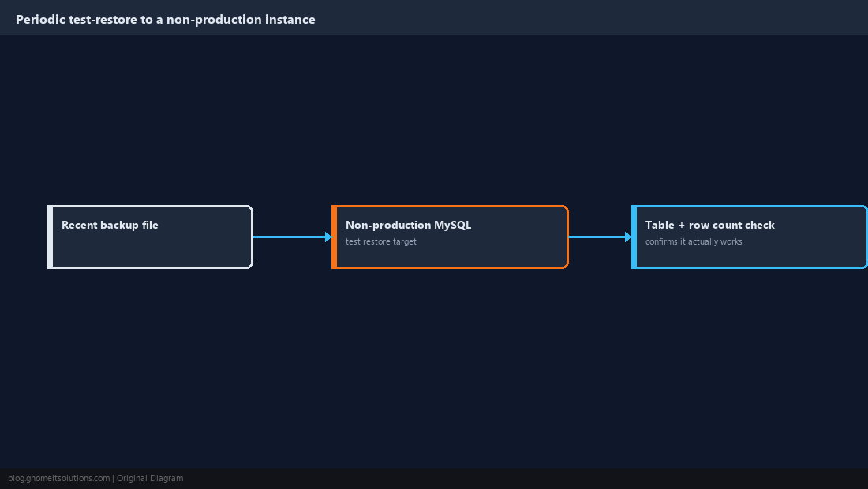Viewport: 868px width, 489px height.
Task: Click the 'test restore target' subtitle
Action: click(381, 241)
